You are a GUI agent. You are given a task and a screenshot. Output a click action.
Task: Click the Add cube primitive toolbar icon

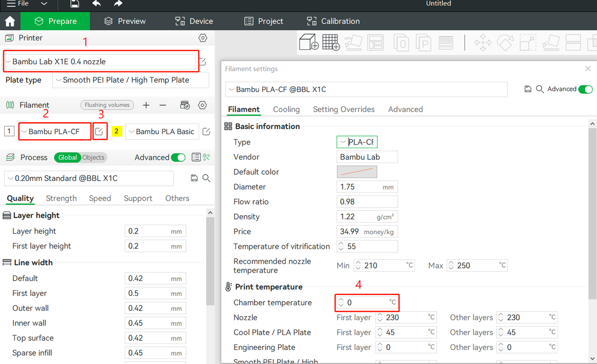(308, 42)
